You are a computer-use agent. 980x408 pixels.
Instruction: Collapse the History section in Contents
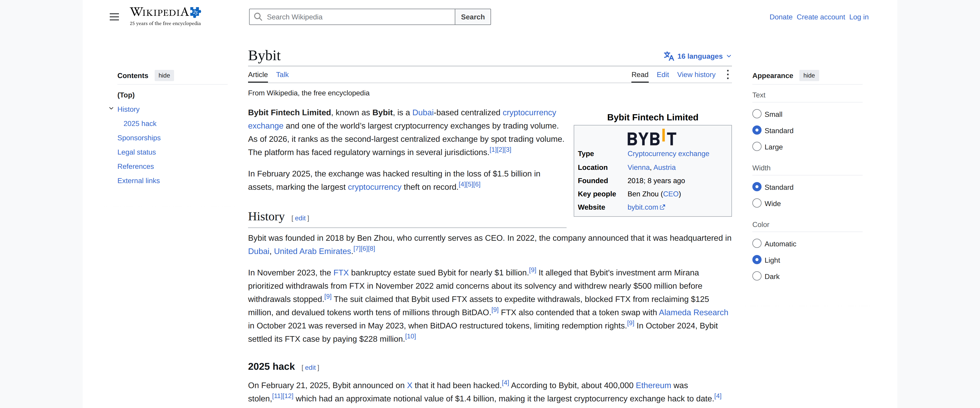(x=111, y=109)
